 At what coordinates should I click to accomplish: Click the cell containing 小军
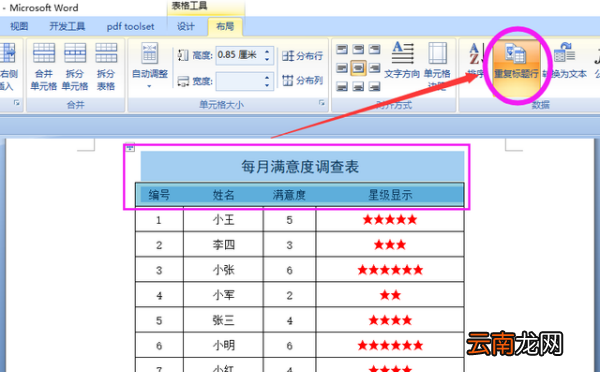pyautogui.click(x=223, y=295)
